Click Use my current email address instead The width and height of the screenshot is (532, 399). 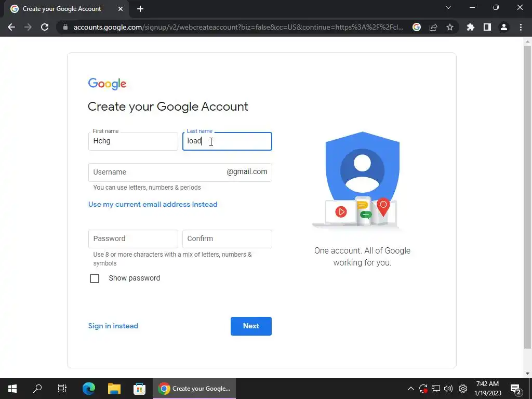pyautogui.click(x=153, y=204)
